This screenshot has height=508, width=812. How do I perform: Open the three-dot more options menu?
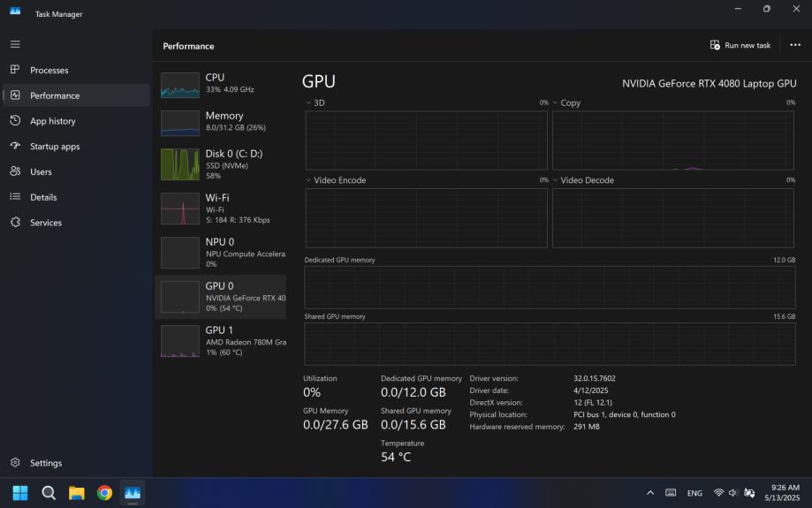(795, 45)
